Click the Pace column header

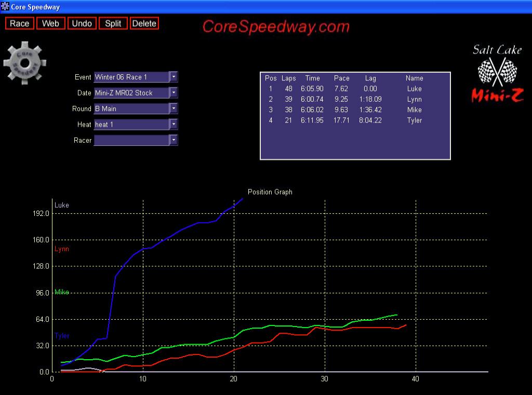[342, 78]
